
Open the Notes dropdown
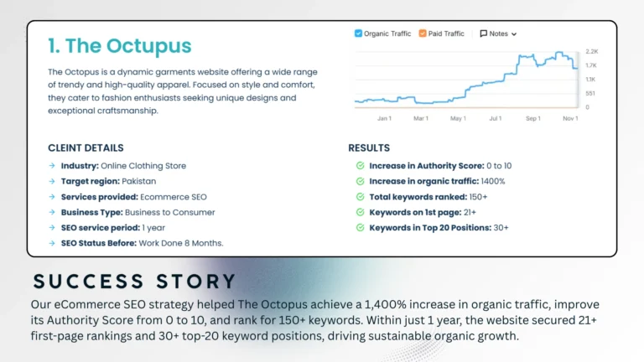[x=498, y=34]
